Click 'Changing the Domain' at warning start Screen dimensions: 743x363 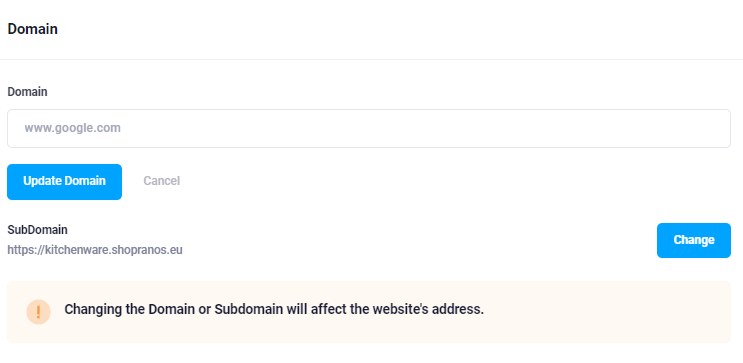[129, 309]
